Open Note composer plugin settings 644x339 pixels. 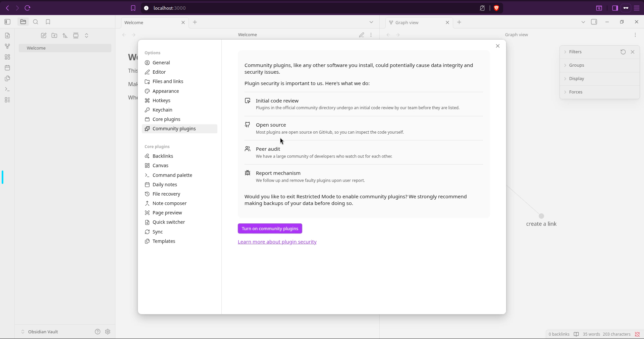click(x=179, y=203)
